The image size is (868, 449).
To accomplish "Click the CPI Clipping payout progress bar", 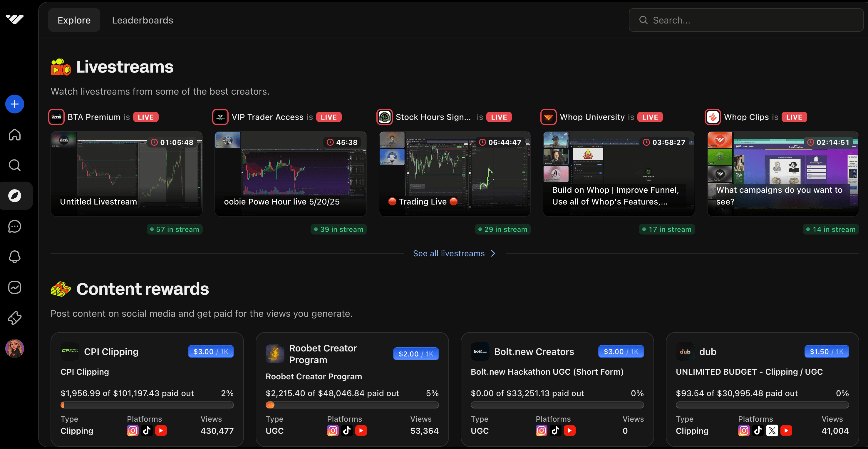I will (147, 405).
